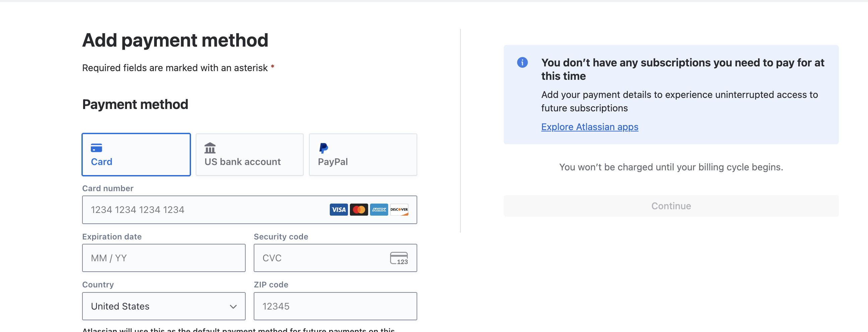
Task: Choose PayPal as payment method
Action: pyautogui.click(x=363, y=155)
